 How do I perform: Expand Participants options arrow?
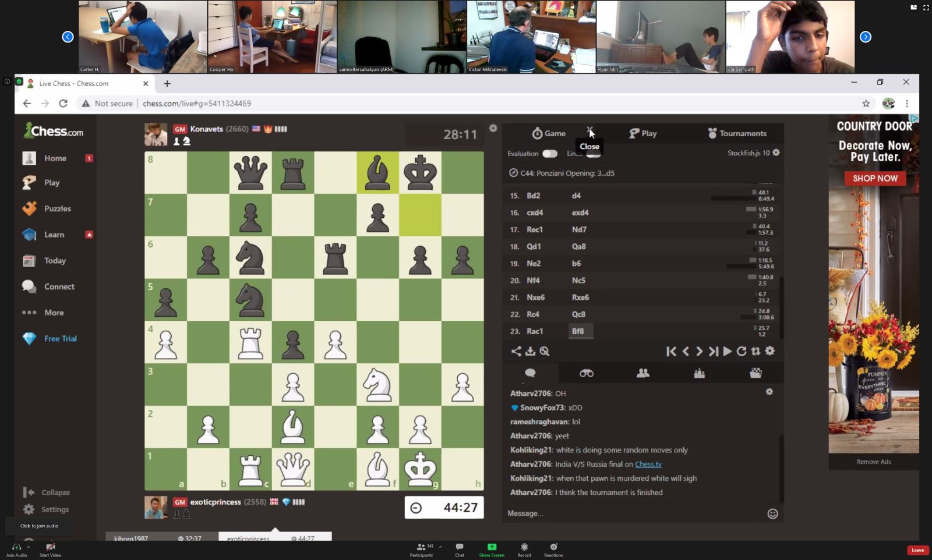point(440,547)
